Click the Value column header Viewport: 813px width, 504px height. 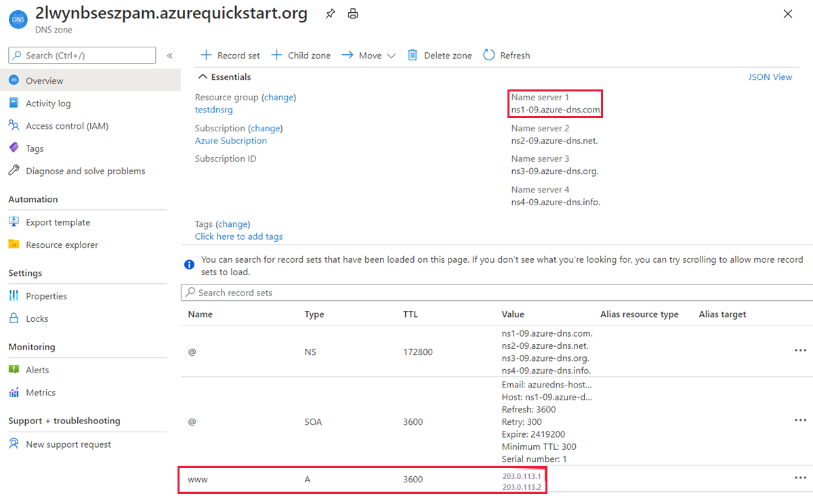point(513,314)
